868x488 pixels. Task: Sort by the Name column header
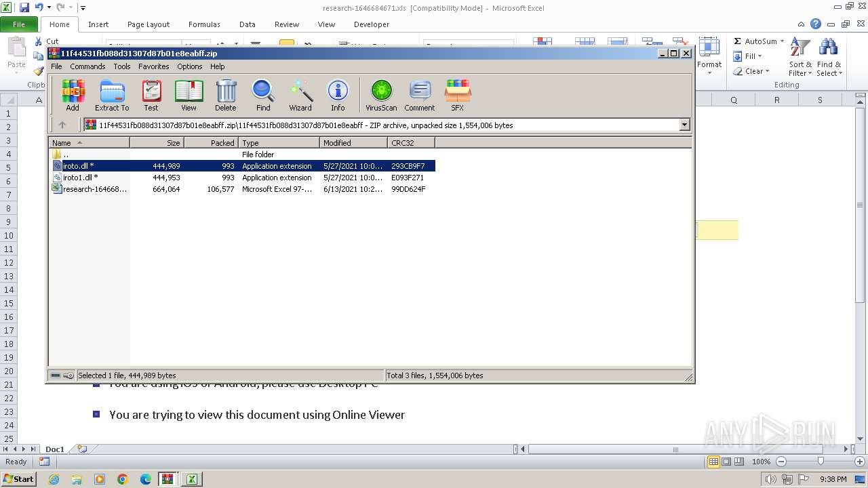(x=90, y=143)
